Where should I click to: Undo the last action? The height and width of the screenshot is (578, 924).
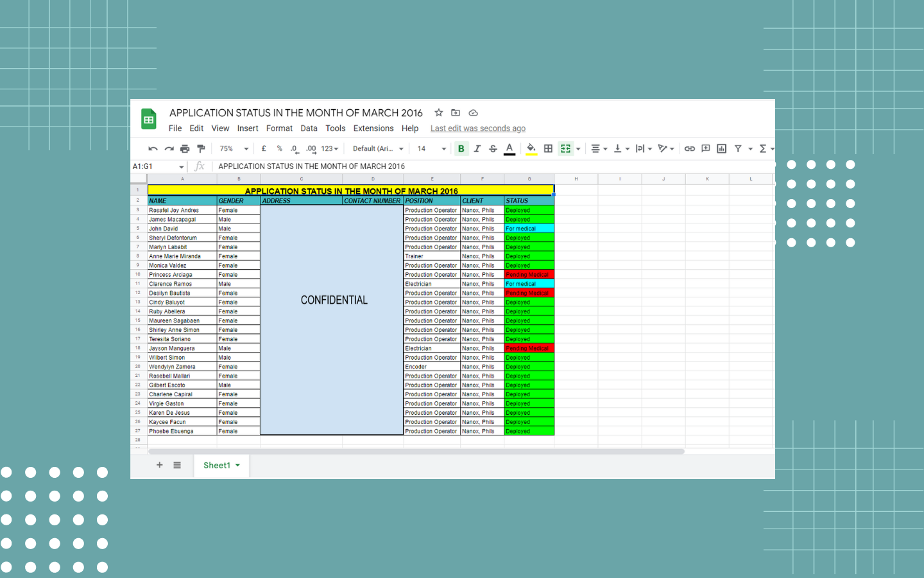pyautogui.click(x=153, y=148)
